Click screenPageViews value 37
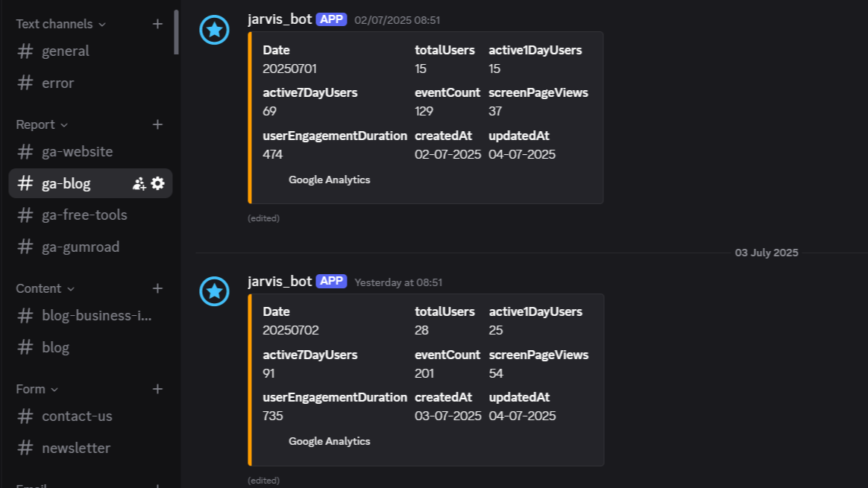The height and width of the screenshot is (488, 868). tap(495, 112)
